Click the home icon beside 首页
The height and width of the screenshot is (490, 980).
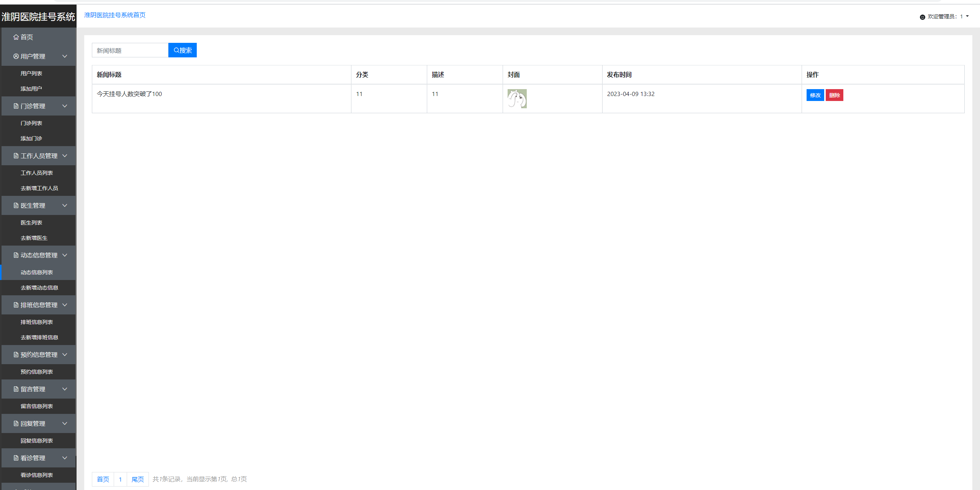coord(16,37)
